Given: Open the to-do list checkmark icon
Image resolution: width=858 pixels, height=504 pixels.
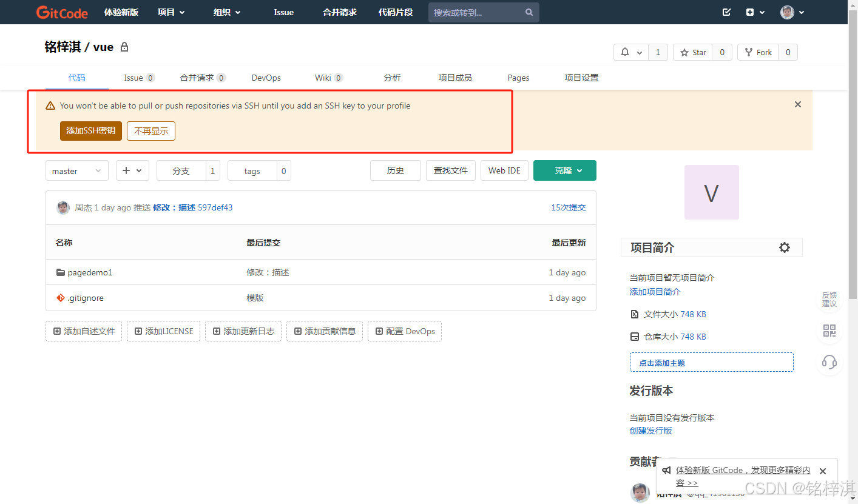Looking at the screenshot, I should coord(727,12).
